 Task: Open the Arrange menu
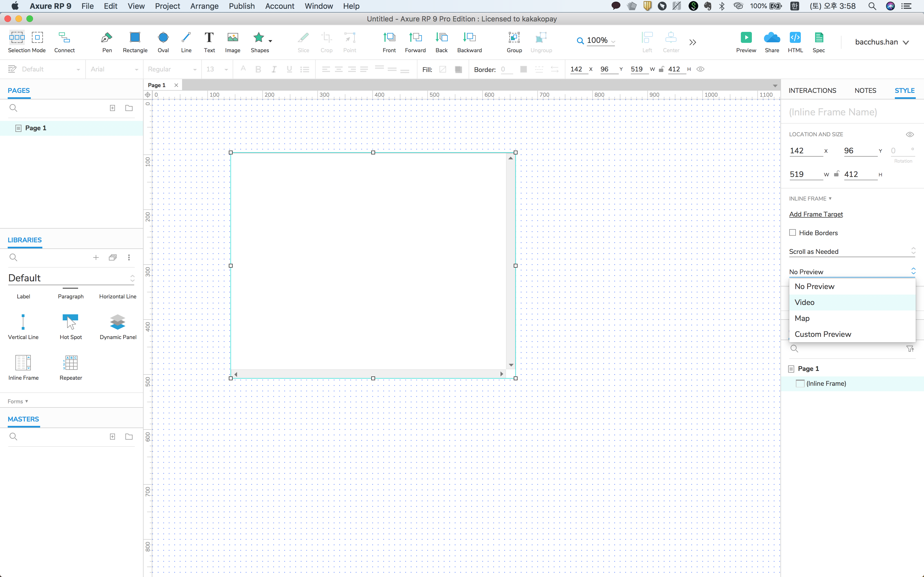[204, 6]
